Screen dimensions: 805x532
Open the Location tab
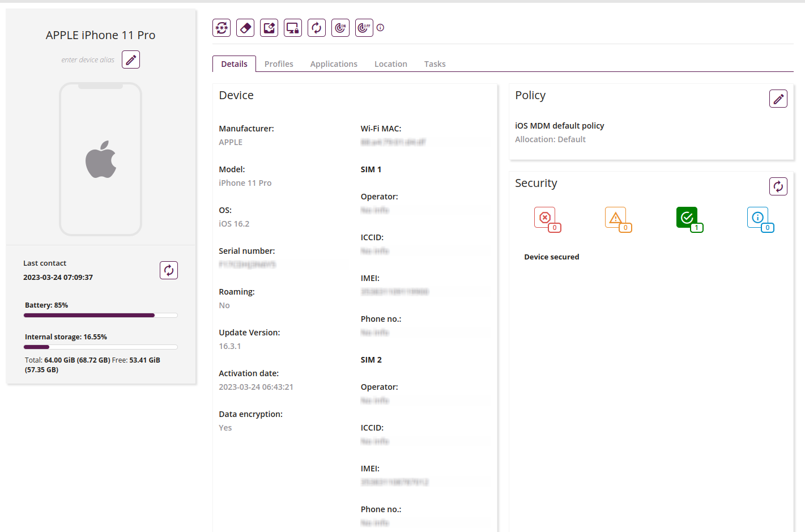[x=391, y=64]
